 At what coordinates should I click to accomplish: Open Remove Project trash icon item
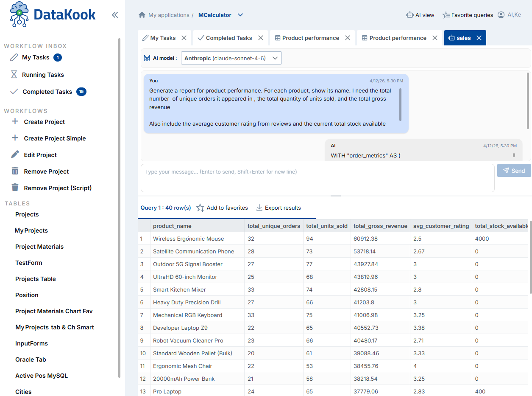pyautogui.click(x=15, y=171)
